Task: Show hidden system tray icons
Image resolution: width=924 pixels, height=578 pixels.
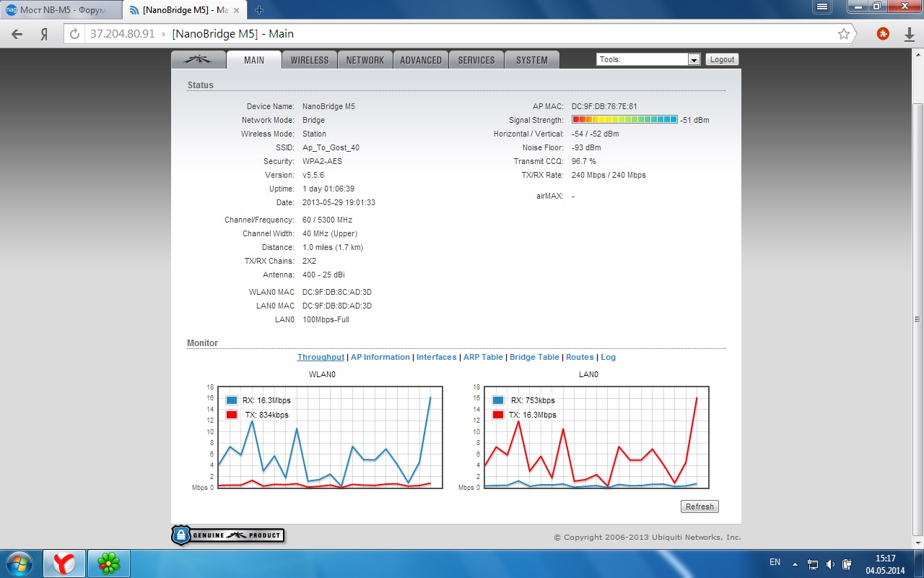Action: (x=795, y=564)
